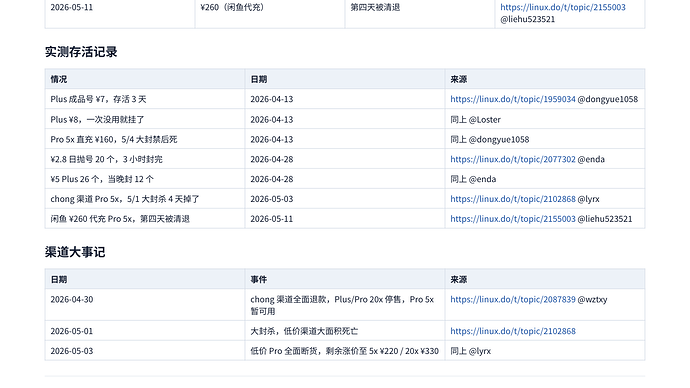Open topic/2102868 link in 2026-05-01 大封杀 row

513,331
